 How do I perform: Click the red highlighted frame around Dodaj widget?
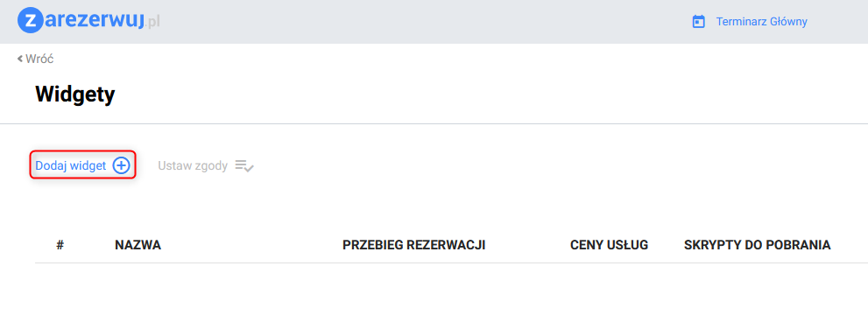pos(82,164)
